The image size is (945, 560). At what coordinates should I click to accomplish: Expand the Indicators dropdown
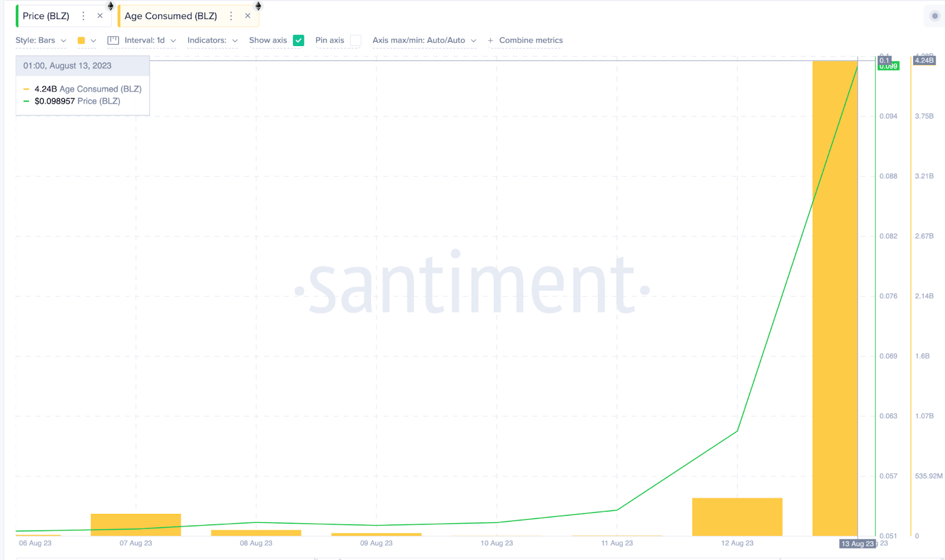coord(213,40)
